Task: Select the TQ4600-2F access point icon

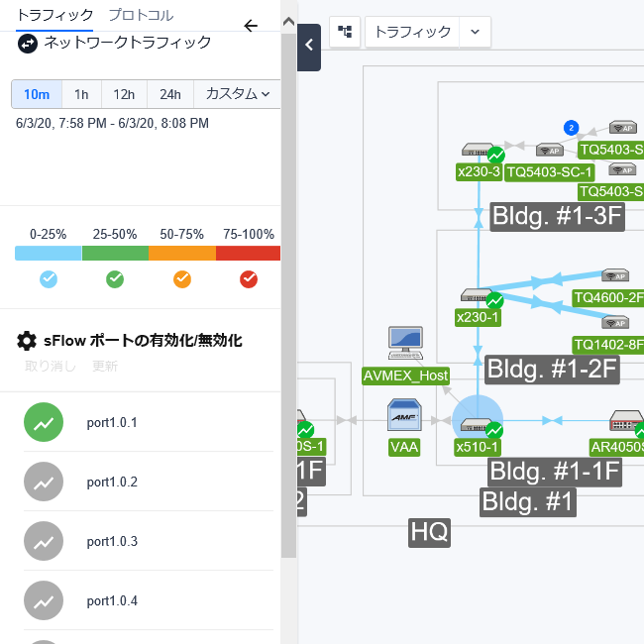Action: point(615,275)
